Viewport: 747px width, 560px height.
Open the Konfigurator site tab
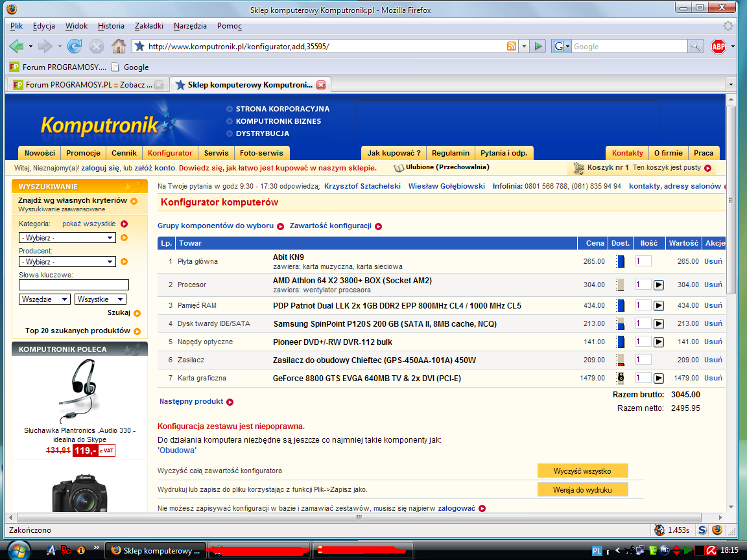pyautogui.click(x=170, y=153)
